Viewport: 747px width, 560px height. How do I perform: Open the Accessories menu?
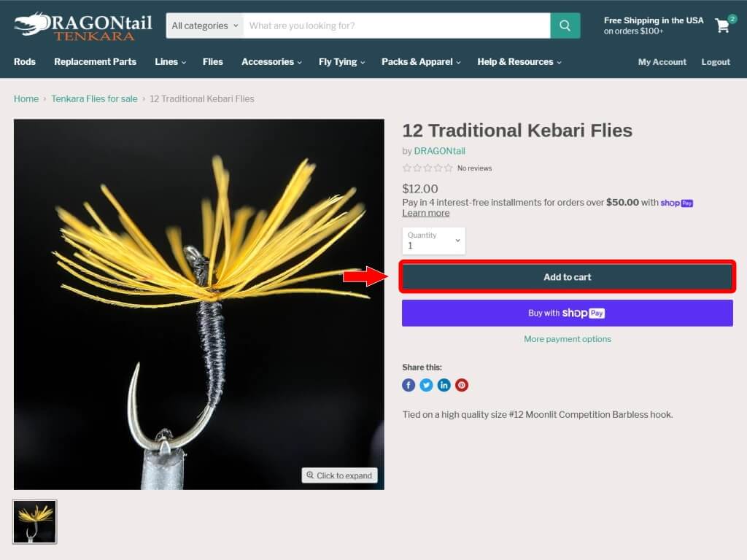[x=271, y=62]
